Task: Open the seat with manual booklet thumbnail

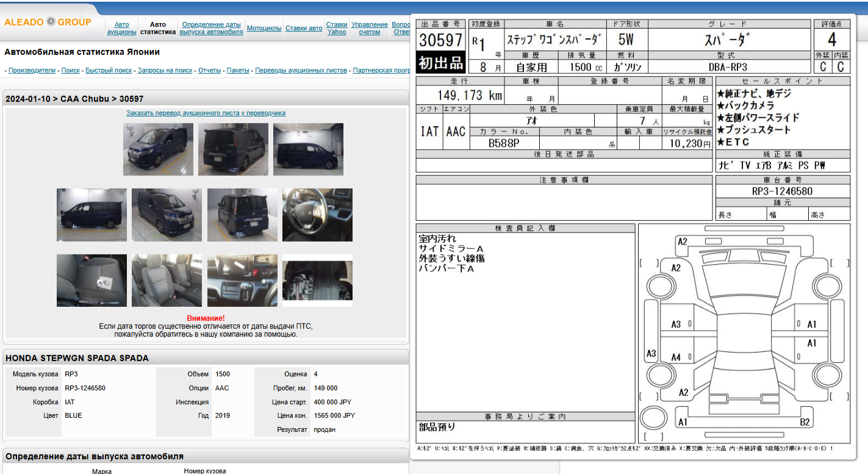Action: pos(91,280)
